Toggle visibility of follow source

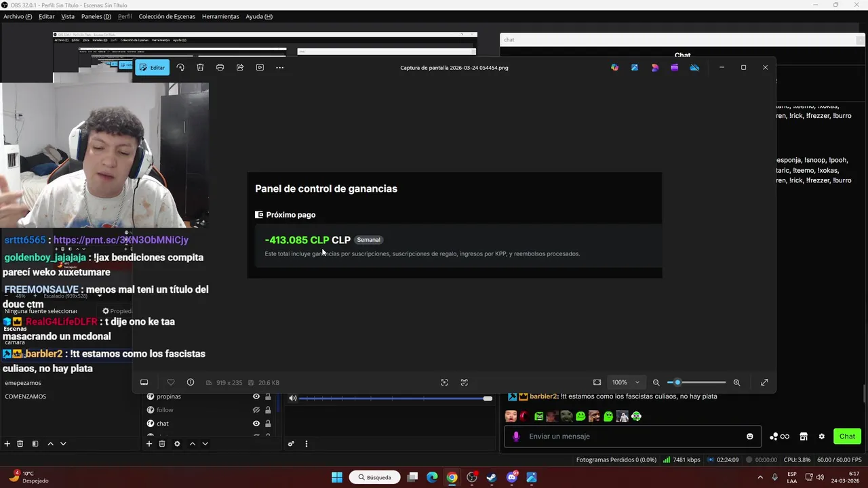coord(256,410)
